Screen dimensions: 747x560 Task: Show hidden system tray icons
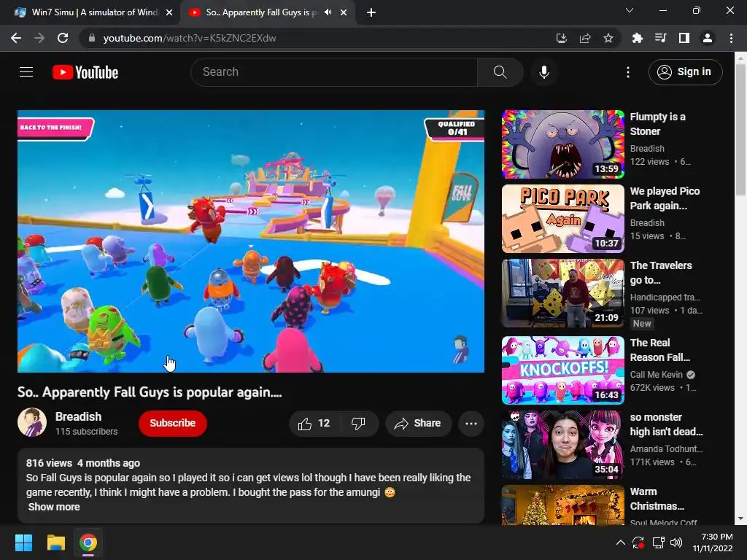pyautogui.click(x=620, y=542)
